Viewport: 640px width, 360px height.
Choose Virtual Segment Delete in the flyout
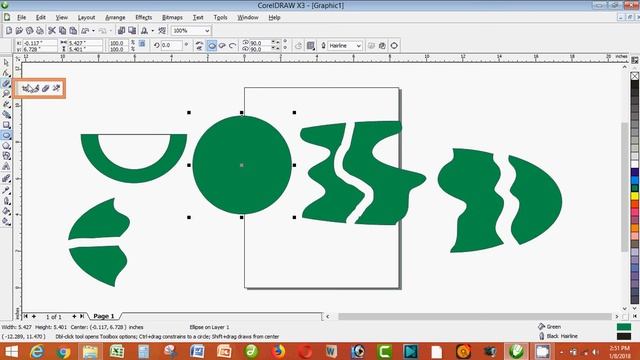click(56, 88)
